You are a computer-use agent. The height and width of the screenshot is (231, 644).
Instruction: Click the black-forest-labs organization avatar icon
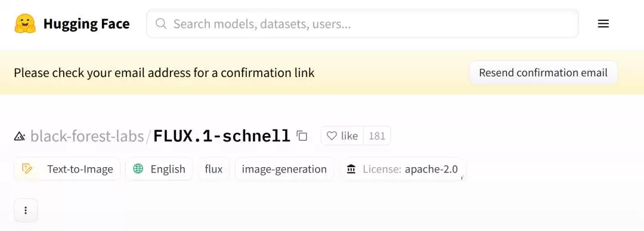tap(20, 136)
